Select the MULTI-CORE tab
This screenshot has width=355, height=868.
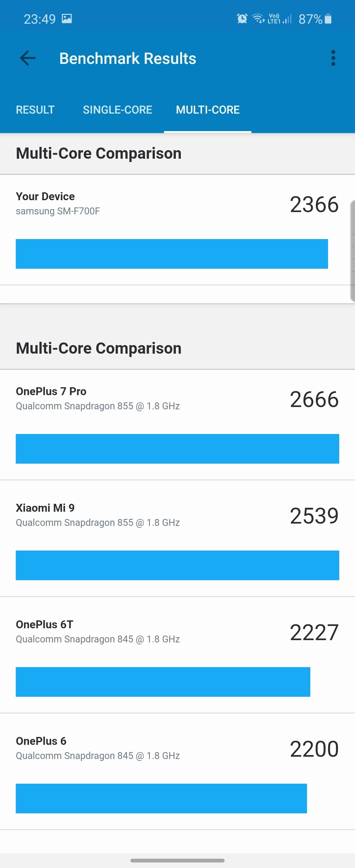coord(208,110)
